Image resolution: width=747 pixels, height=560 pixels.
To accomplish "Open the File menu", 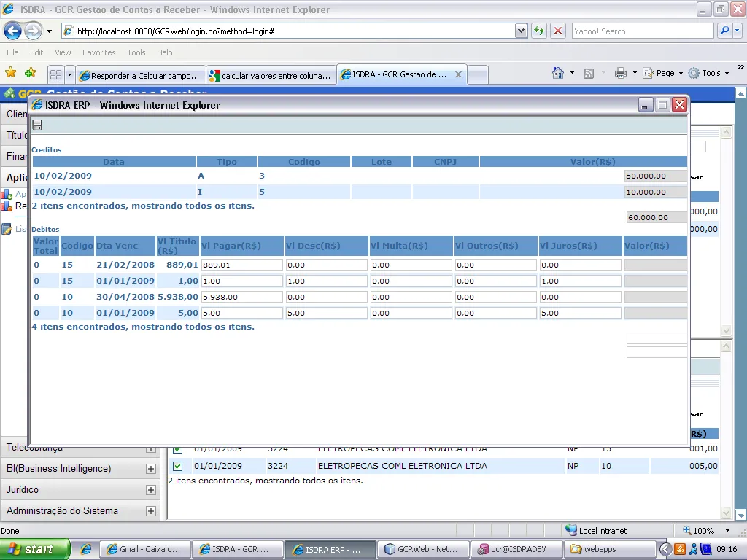I will (13, 52).
